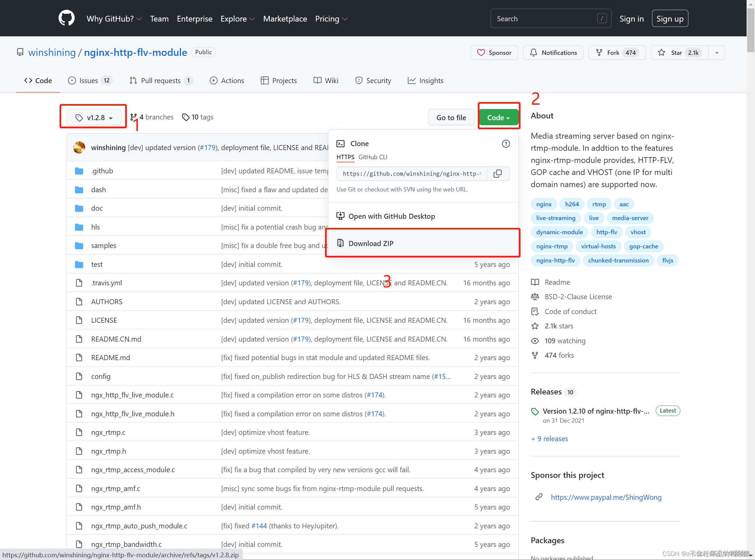Viewport: 755px width, 560px height.
Task: Expand the Star options arrow
Action: [x=716, y=53]
